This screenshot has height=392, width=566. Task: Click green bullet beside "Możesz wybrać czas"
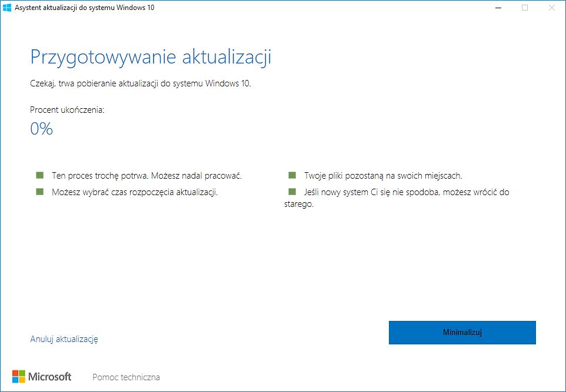(39, 192)
